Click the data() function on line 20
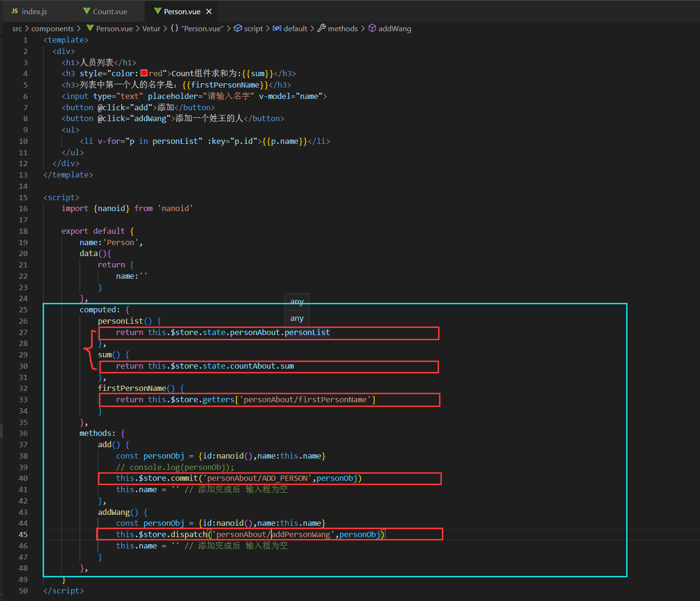The image size is (700, 601). pyautogui.click(x=93, y=254)
